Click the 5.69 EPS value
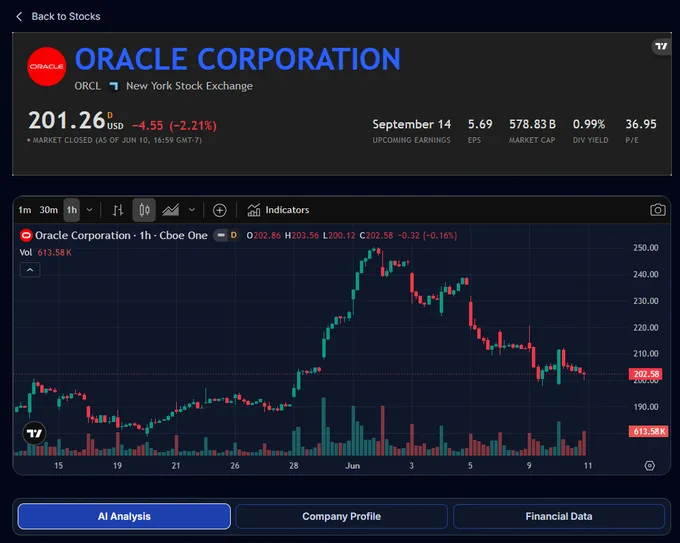The height and width of the screenshot is (543, 680). pos(480,124)
